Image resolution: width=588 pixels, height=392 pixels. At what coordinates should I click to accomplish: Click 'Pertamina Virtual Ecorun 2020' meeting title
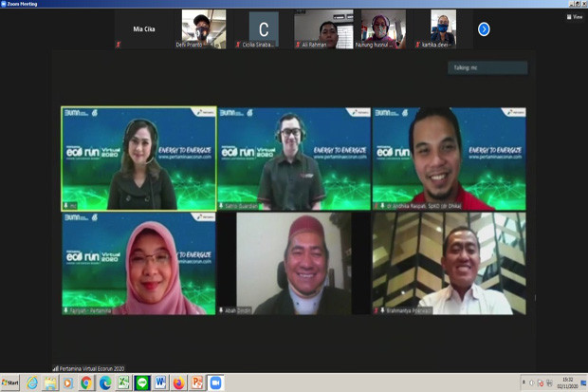pos(92,368)
